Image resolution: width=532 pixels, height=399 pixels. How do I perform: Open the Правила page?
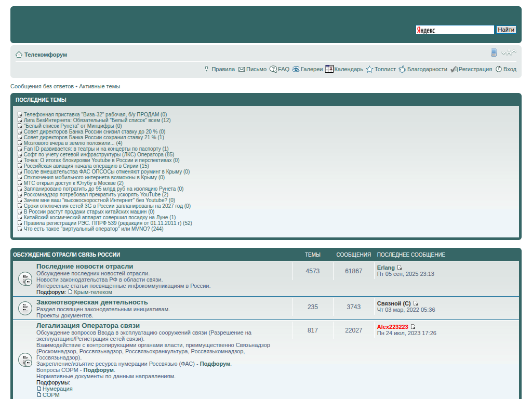pyautogui.click(x=223, y=69)
